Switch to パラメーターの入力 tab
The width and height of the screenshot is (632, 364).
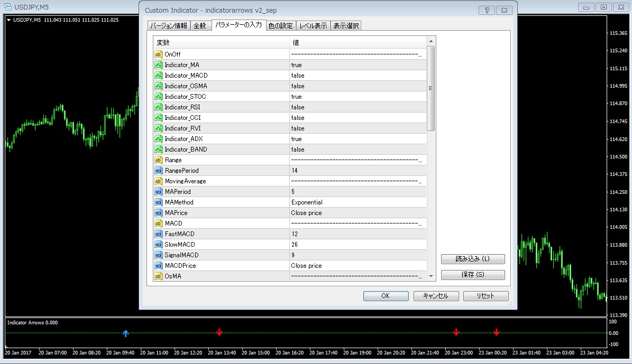pyautogui.click(x=238, y=25)
